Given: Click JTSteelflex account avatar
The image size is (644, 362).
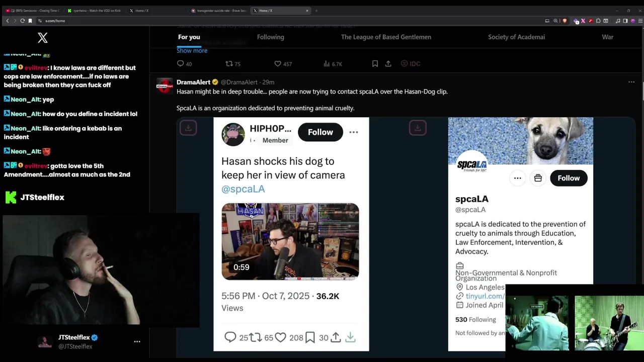Looking at the screenshot, I should point(45,342).
